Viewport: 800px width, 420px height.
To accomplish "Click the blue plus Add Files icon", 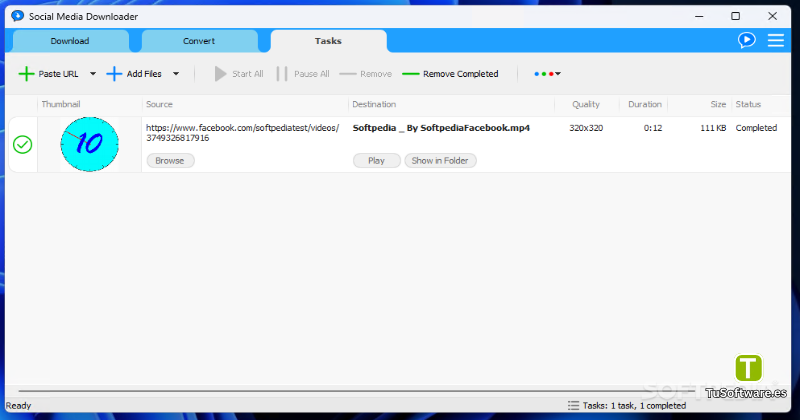I will pyautogui.click(x=114, y=74).
